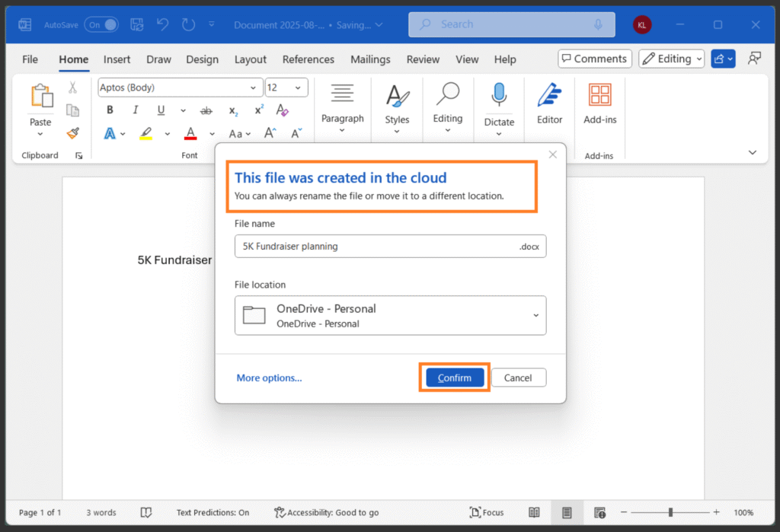Image resolution: width=780 pixels, height=532 pixels.
Task: Open Focus mode from status bar
Action: click(x=487, y=512)
